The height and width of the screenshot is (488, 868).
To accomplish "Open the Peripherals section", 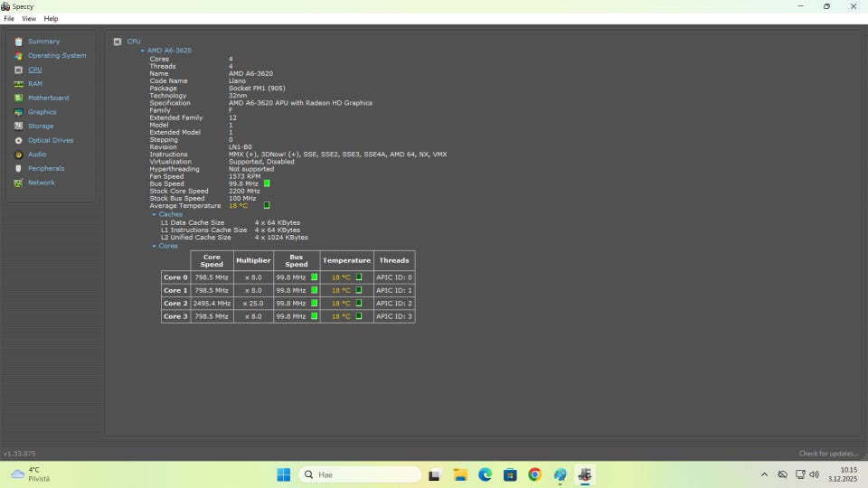I will (46, 168).
